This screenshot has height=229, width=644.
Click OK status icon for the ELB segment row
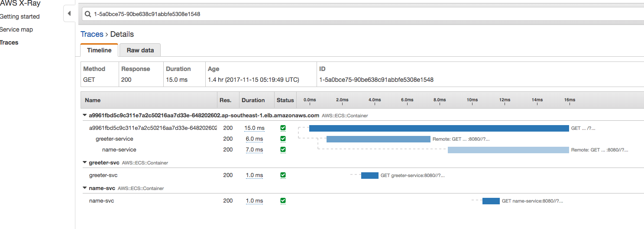pos(283,128)
